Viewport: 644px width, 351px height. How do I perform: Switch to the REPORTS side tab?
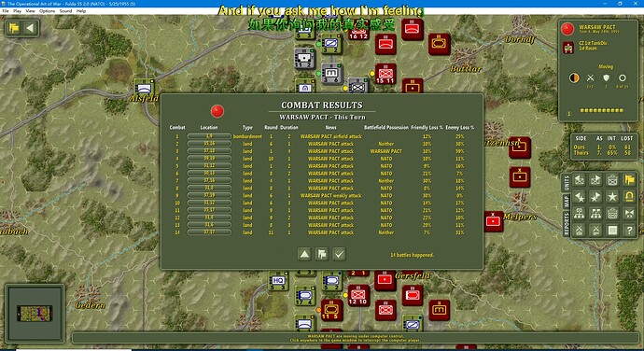(x=567, y=224)
